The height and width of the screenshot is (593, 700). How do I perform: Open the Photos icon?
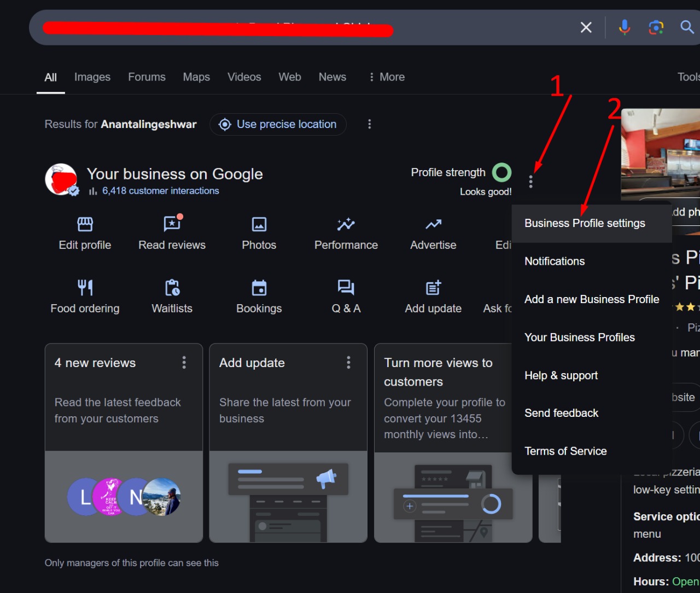coord(259,224)
